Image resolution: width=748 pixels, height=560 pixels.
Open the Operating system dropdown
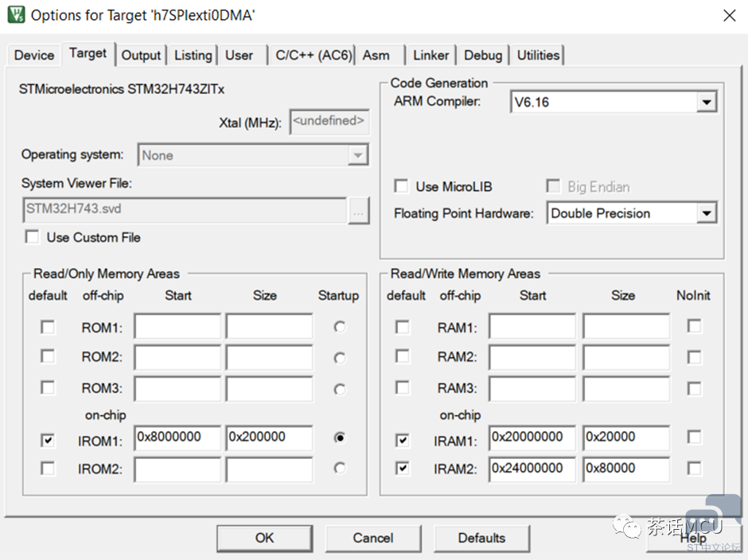click(358, 155)
